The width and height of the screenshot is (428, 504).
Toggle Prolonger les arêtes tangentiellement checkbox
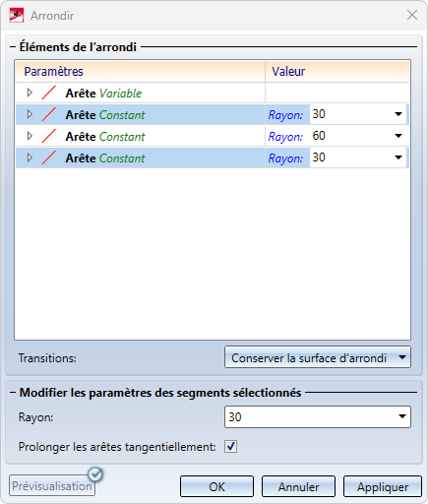230,447
